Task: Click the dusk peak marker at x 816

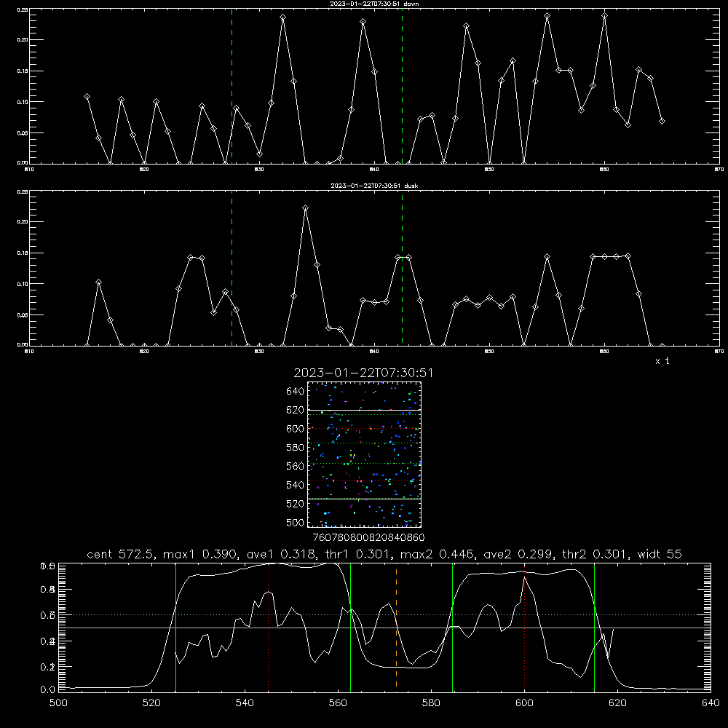Action: [98, 282]
